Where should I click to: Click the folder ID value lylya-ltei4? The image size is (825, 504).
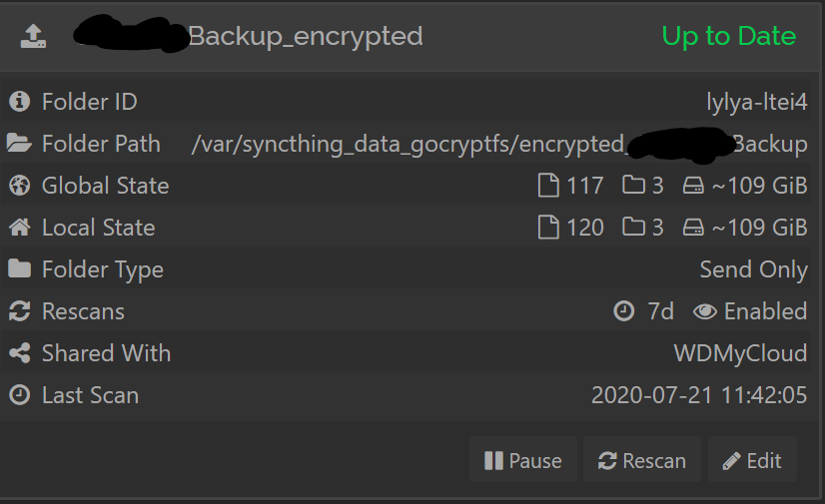757,102
